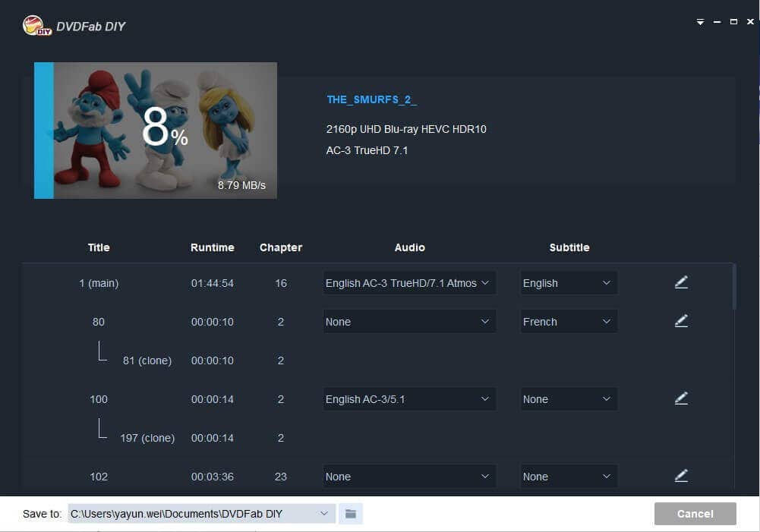The image size is (760, 532).
Task: Select title 102 in the list
Action: pos(99,477)
